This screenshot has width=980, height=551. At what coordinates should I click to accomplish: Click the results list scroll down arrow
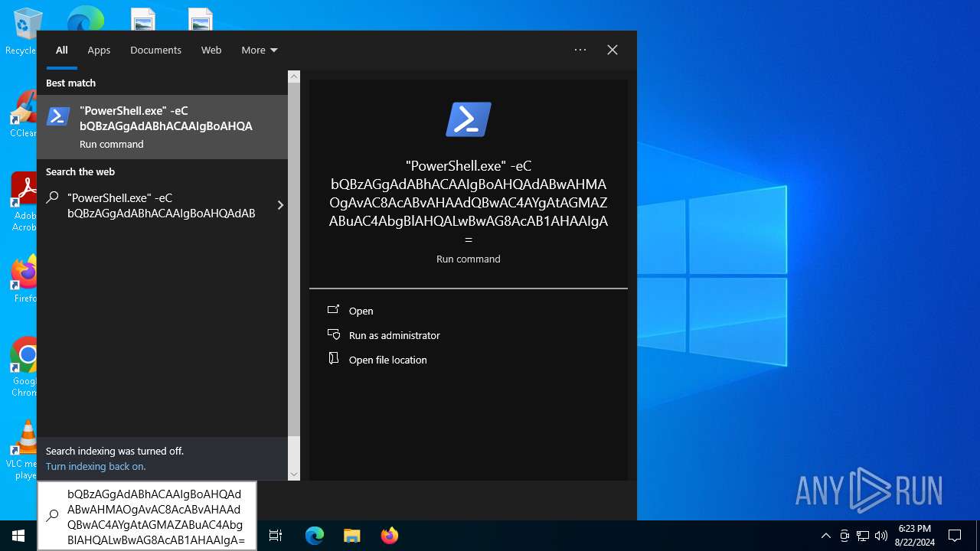click(x=294, y=474)
